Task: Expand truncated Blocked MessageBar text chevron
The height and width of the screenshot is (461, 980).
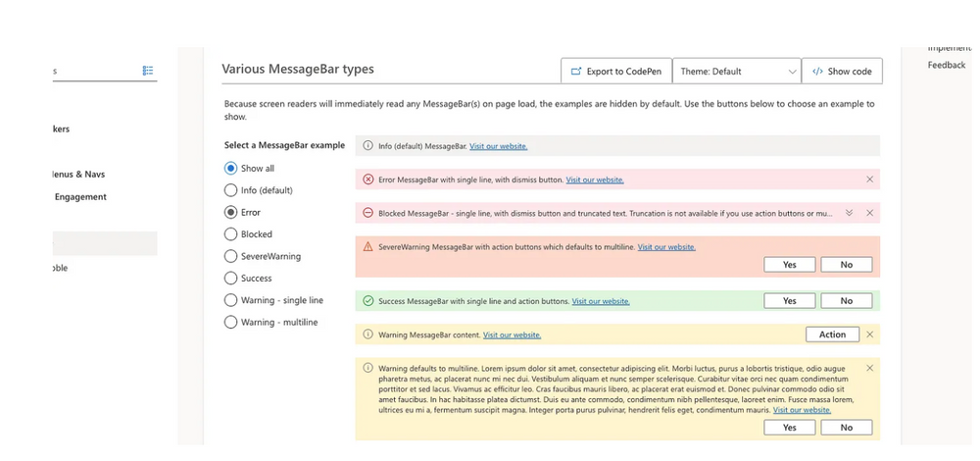Action: tap(849, 213)
